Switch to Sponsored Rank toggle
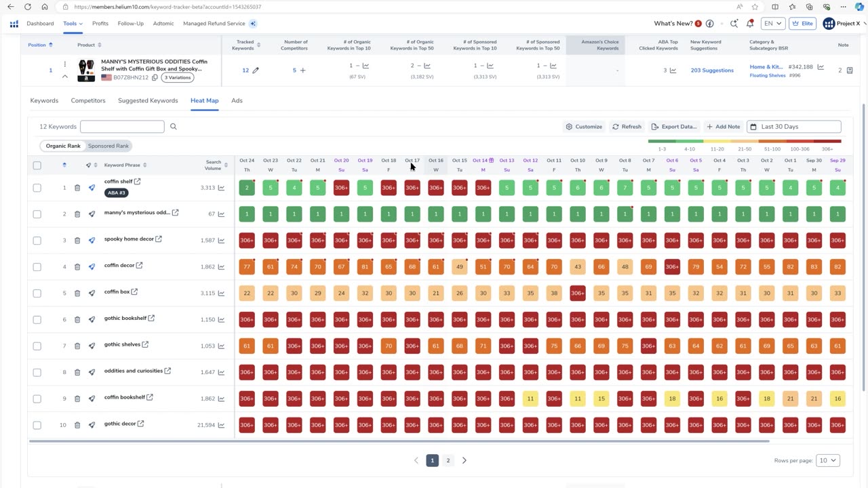This screenshot has height=488, width=868. point(108,146)
